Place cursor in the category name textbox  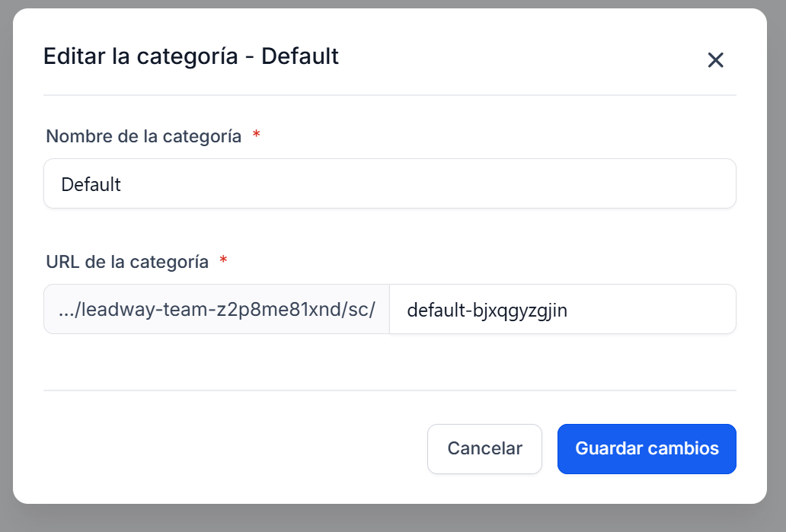(x=389, y=183)
